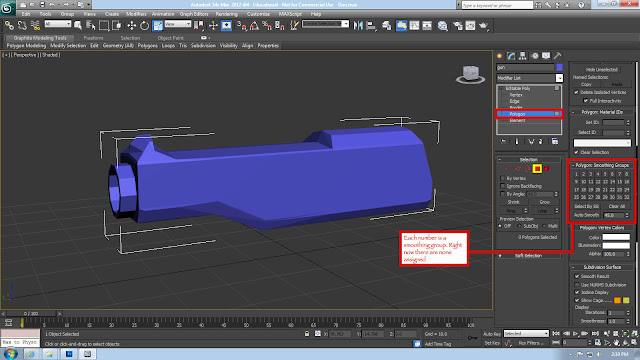
Task: Select the Scale tool icon
Action: (x=158, y=26)
